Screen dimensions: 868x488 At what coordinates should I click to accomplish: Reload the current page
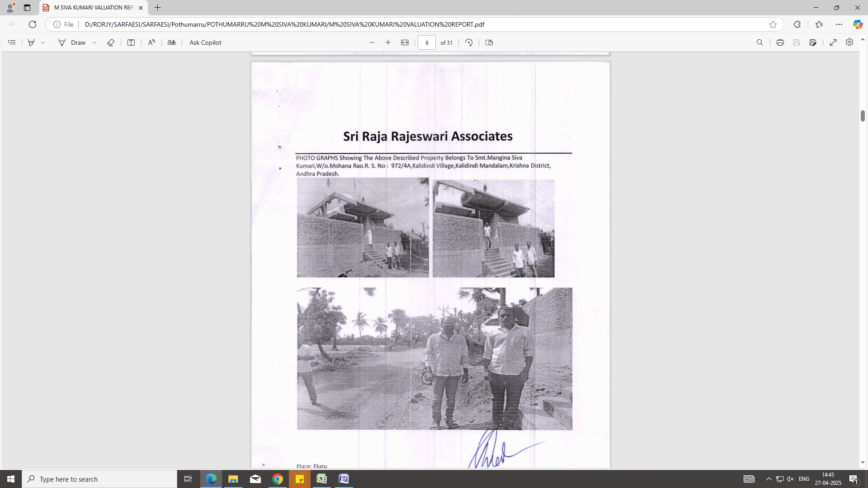(x=33, y=24)
